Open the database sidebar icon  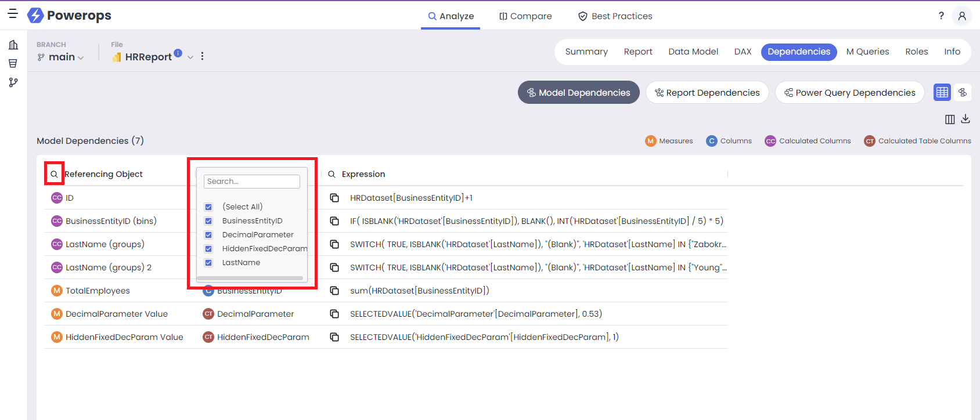click(x=13, y=63)
